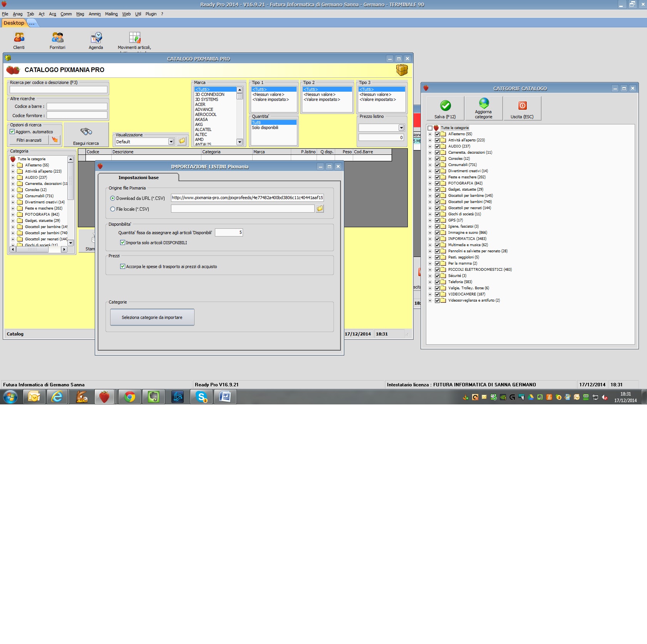This screenshot has height=644, width=647.
Task: Click the Filtri avanzati button
Action: (x=29, y=140)
